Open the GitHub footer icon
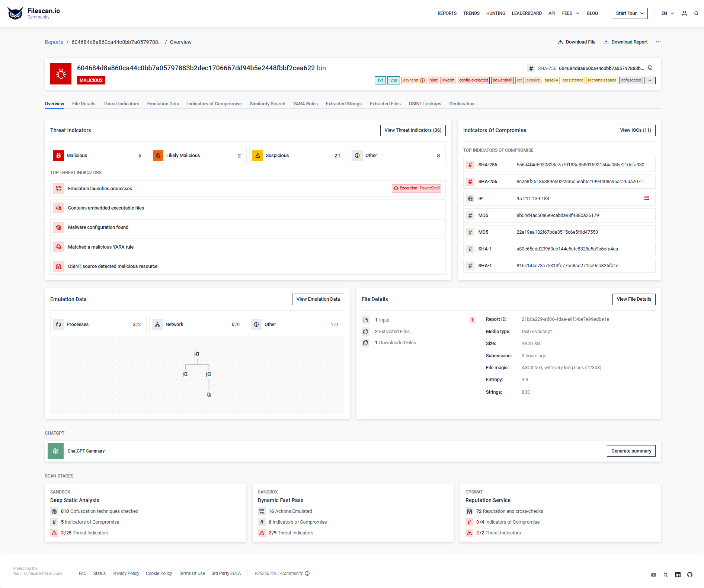Screen dimensions: 704x588 pyautogui.click(x=690, y=575)
